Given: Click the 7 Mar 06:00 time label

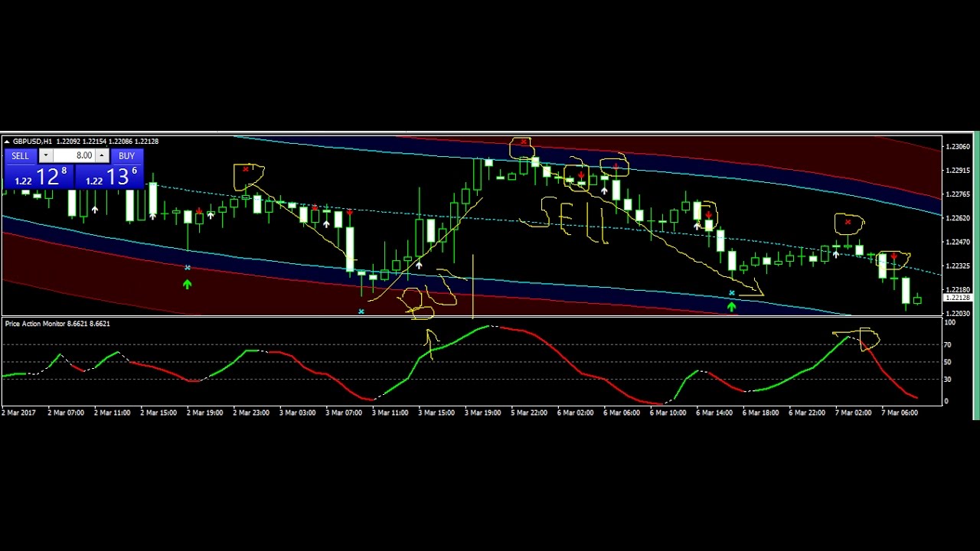Looking at the screenshot, I should point(900,412).
